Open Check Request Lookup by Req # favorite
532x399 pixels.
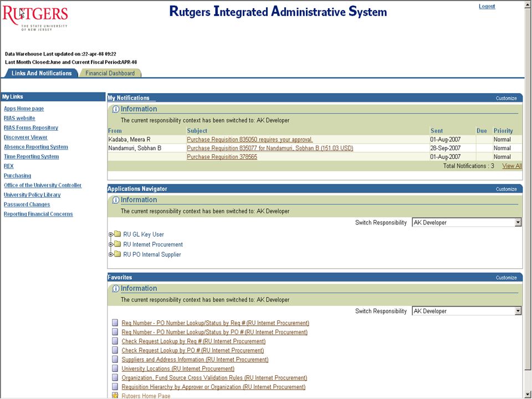(194, 341)
